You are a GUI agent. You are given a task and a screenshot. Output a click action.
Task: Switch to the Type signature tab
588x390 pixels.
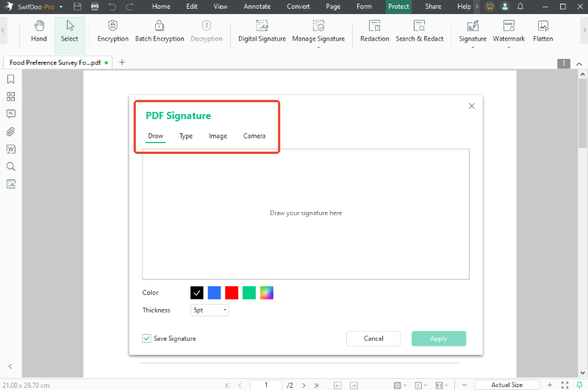coord(186,136)
